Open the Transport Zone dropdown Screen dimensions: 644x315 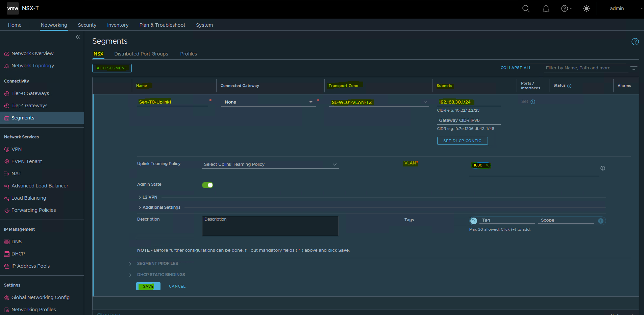click(x=379, y=102)
